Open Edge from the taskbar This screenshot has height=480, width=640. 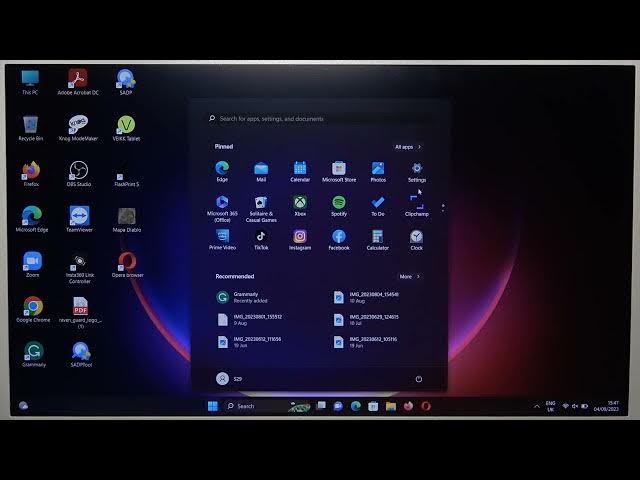click(x=356, y=406)
